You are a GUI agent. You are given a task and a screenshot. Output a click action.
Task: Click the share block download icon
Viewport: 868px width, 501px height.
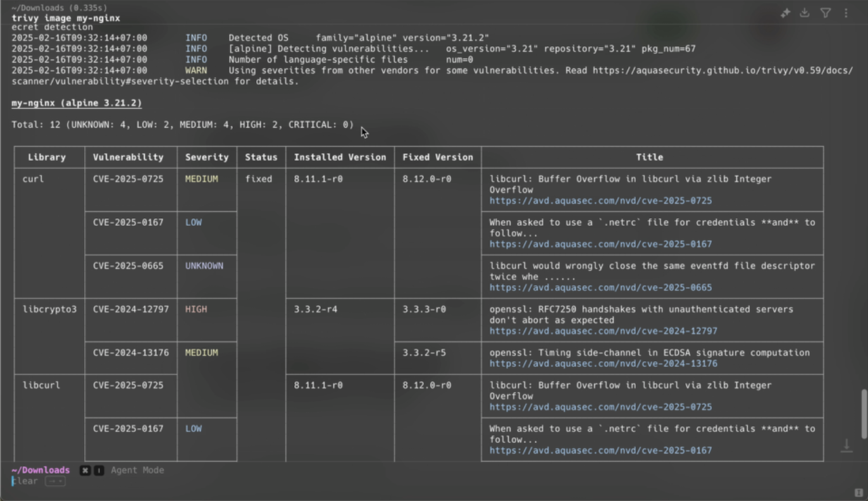click(x=805, y=13)
